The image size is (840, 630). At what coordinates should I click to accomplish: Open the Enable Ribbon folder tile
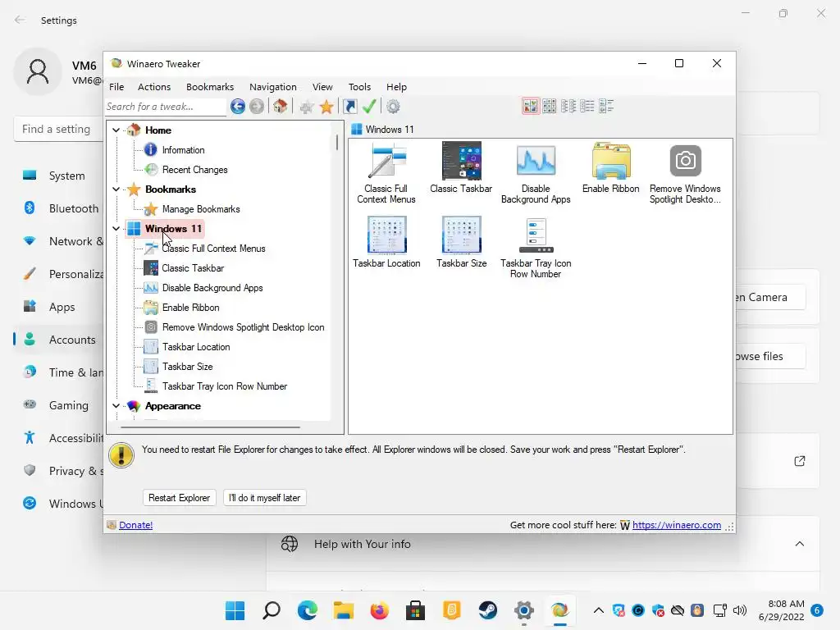point(610,167)
